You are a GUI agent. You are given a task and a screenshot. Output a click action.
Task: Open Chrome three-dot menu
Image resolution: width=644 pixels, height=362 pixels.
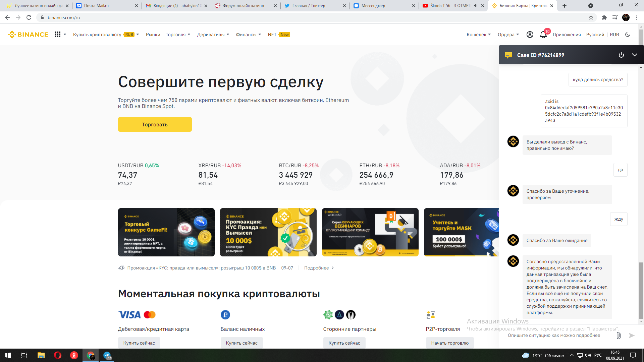pos(637,17)
